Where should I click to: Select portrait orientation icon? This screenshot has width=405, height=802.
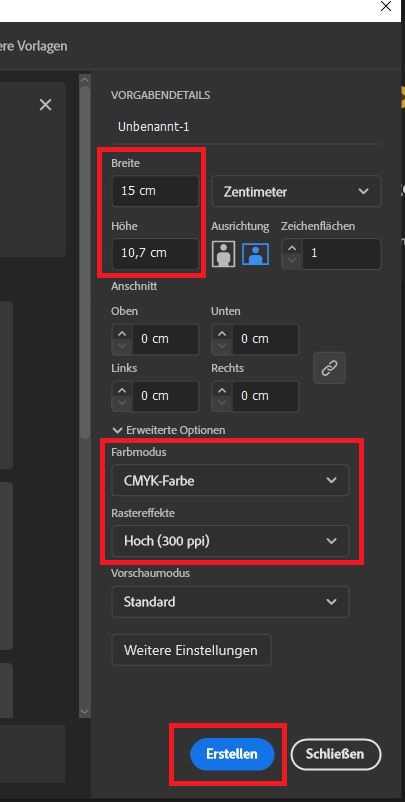223,254
